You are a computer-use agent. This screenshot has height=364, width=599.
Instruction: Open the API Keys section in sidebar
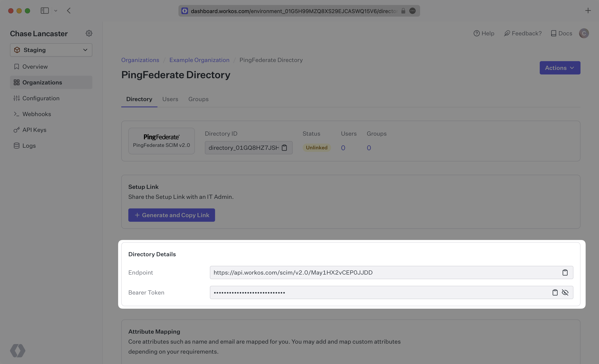[35, 130]
